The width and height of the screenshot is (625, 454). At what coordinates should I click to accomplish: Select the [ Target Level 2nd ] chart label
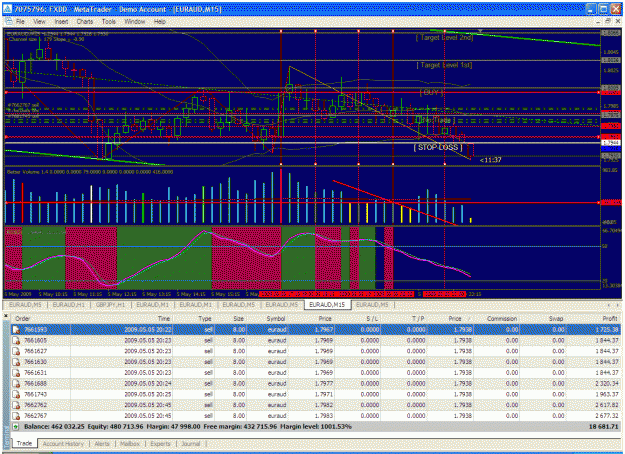[x=444, y=38]
